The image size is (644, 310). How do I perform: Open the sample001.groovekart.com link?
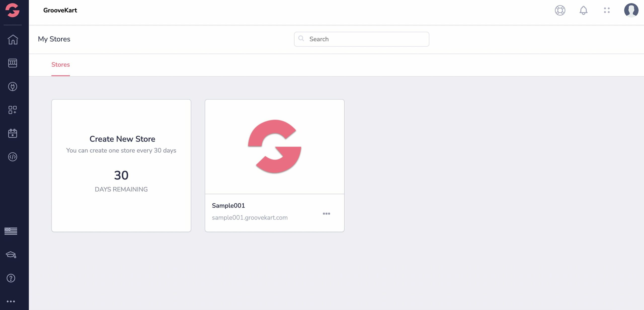(x=250, y=218)
